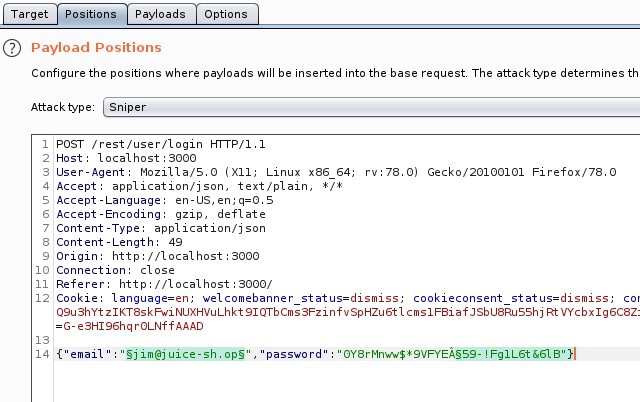Click the Payload Positions heading
Screen dimensions: 640x402
96,48
